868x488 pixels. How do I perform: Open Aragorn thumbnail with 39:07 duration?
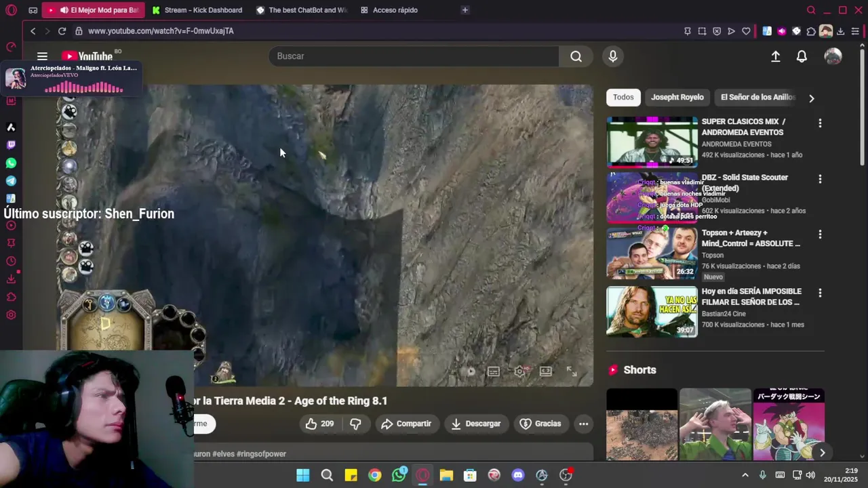click(652, 312)
